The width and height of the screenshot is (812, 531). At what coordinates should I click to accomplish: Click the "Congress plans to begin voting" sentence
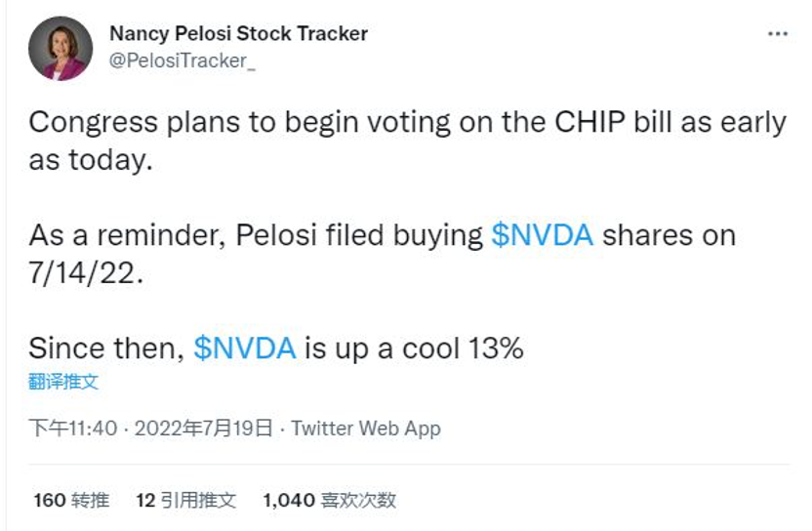click(x=244, y=122)
